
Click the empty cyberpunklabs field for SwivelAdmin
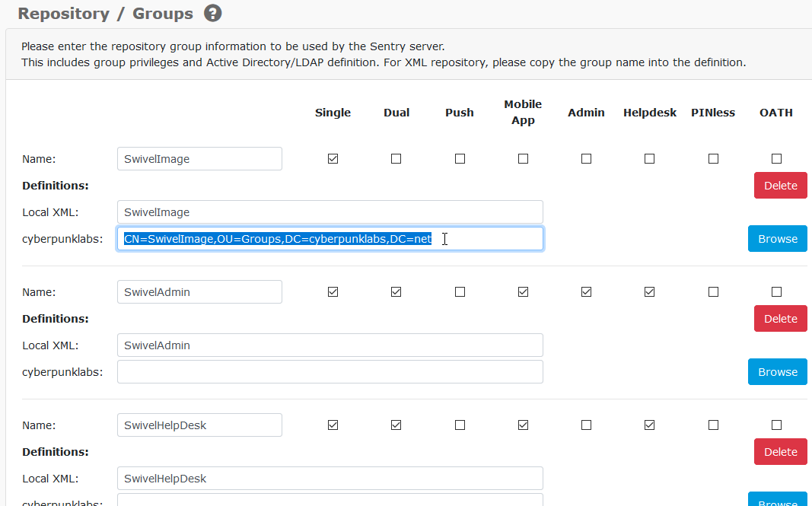point(330,372)
